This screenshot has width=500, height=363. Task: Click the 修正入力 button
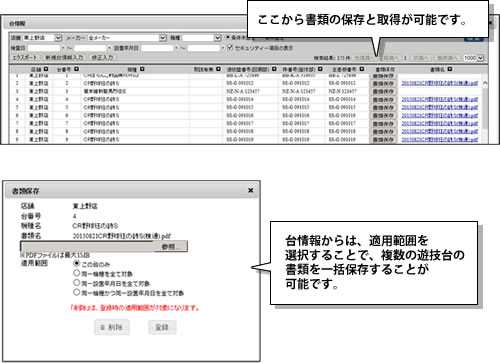click(102, 58)
